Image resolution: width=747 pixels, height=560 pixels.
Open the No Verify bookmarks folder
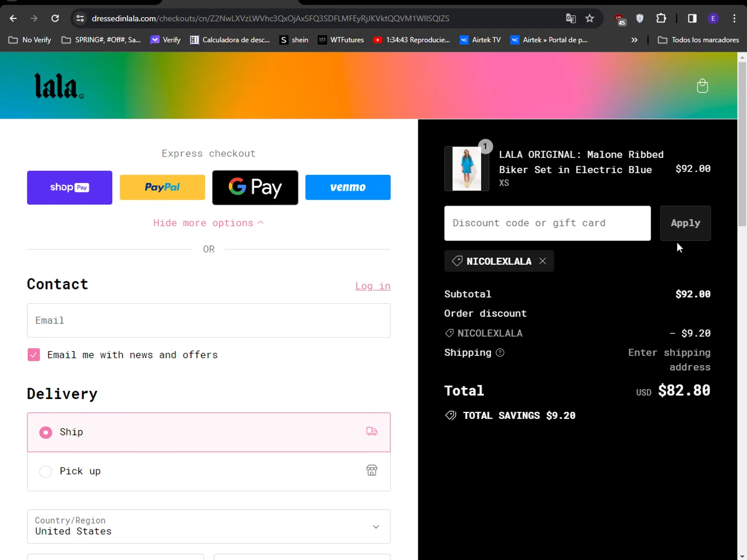pos(30,40)
